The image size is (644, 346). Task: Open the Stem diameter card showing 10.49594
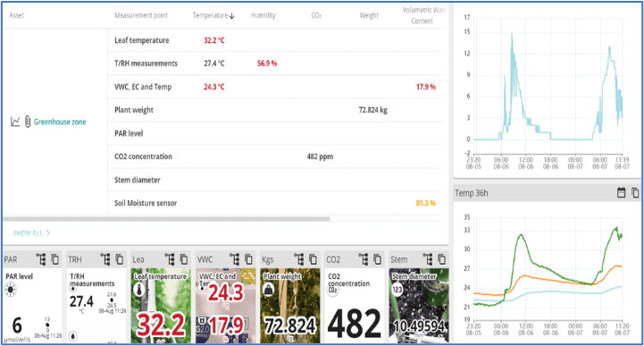pos(419,306)
